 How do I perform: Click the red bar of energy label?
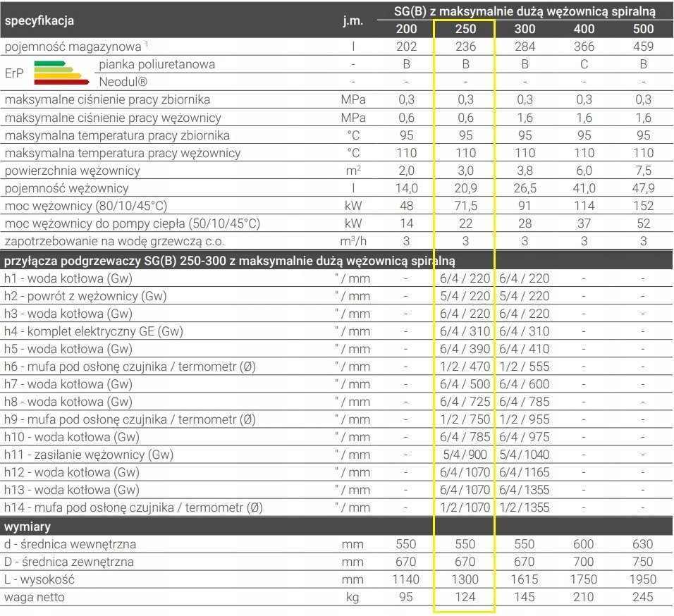[x=61, y=82]
